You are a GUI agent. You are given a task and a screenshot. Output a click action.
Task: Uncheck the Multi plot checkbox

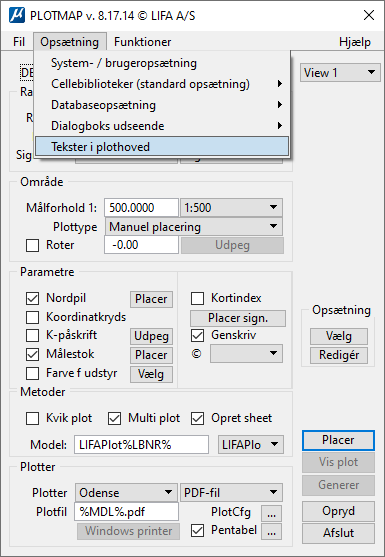(x=114, y=418)
